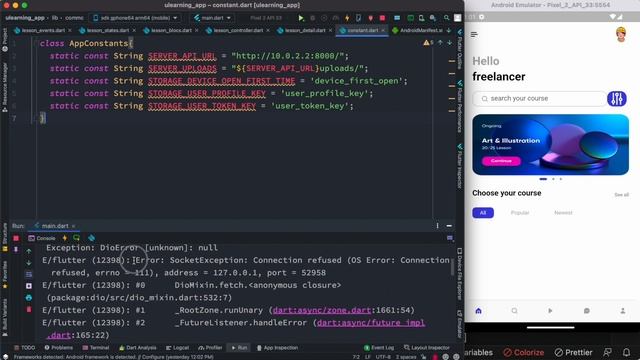Open Console tab in Run panel
Viewport: 640px width, 360px height.
click(x=42, y=238)
